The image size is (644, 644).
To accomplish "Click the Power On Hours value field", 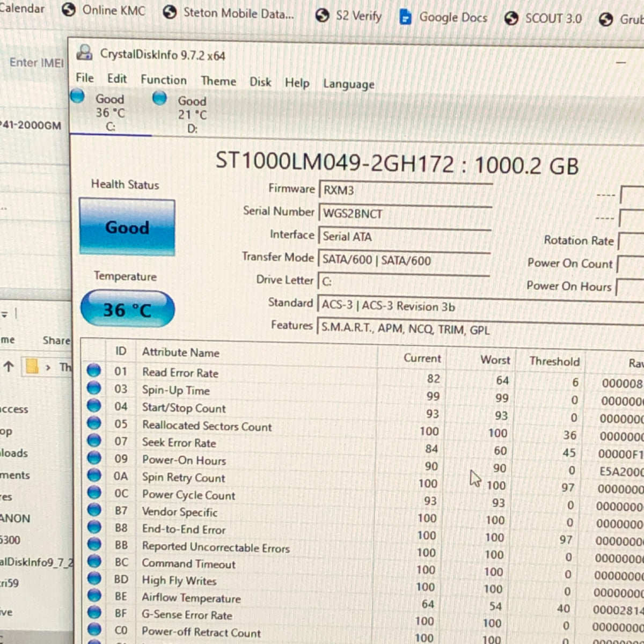I will [630, 288].
